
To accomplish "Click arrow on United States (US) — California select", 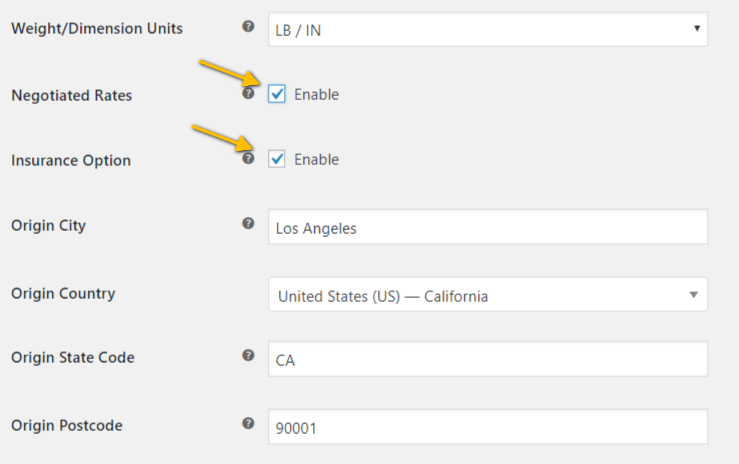I will pos(693,295).
